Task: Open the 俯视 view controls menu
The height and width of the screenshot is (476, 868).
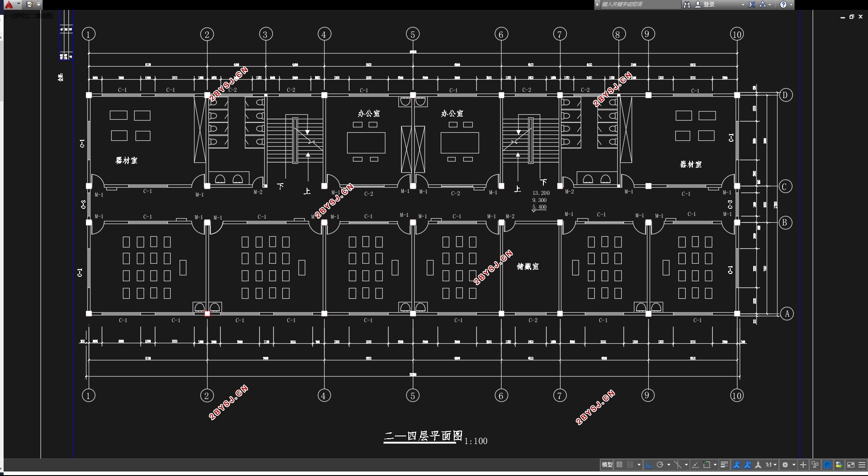Action: [x=19, y=16]
